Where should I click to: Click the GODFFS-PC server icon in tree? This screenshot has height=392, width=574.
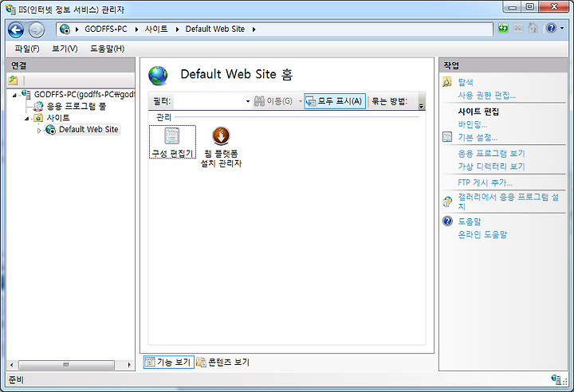26,94
